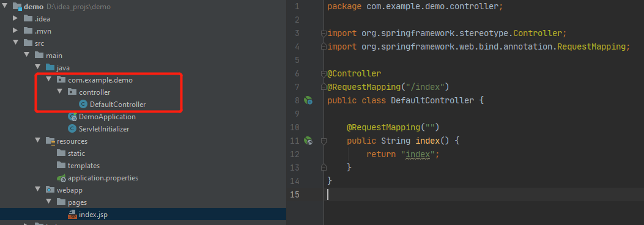Click project path D:\idea_projs\demo text
The width and height of the screenshot is (644, 225).
click(x=78, y=7)
